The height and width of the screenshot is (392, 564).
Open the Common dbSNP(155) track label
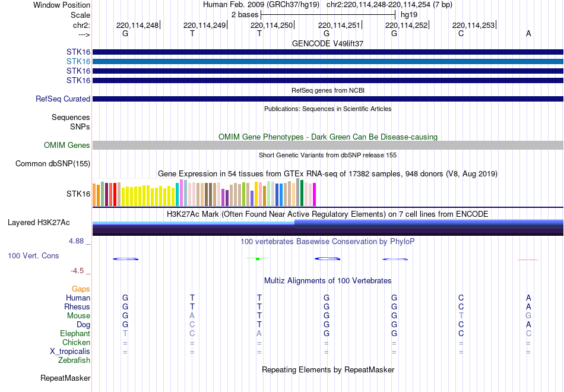[53, 163]
